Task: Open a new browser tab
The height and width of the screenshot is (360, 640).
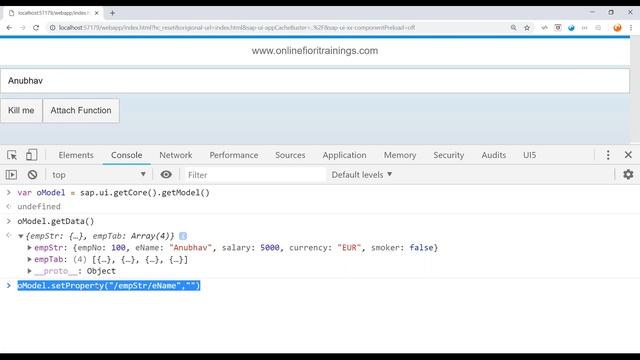Action: pos(112,13)
